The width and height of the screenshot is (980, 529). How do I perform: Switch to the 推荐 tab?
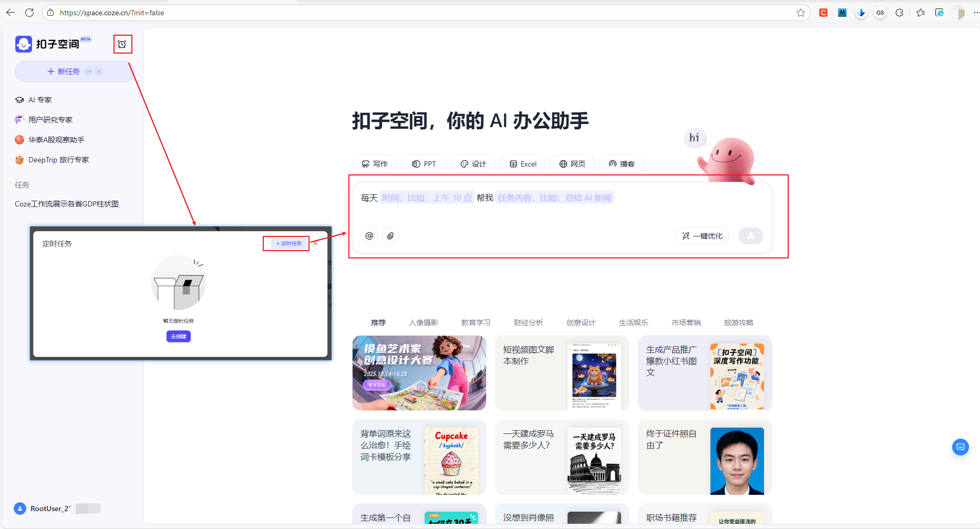click(378, 323)
